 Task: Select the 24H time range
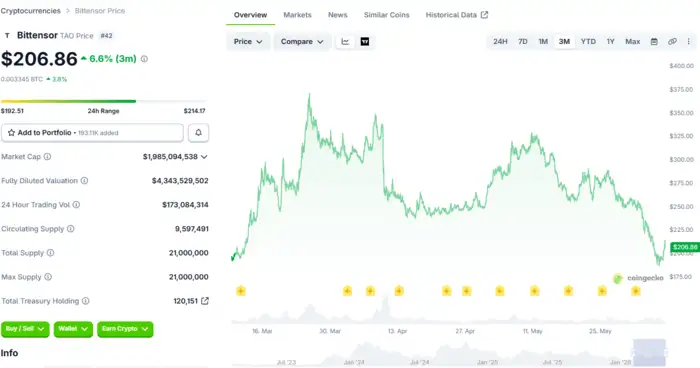500,42
